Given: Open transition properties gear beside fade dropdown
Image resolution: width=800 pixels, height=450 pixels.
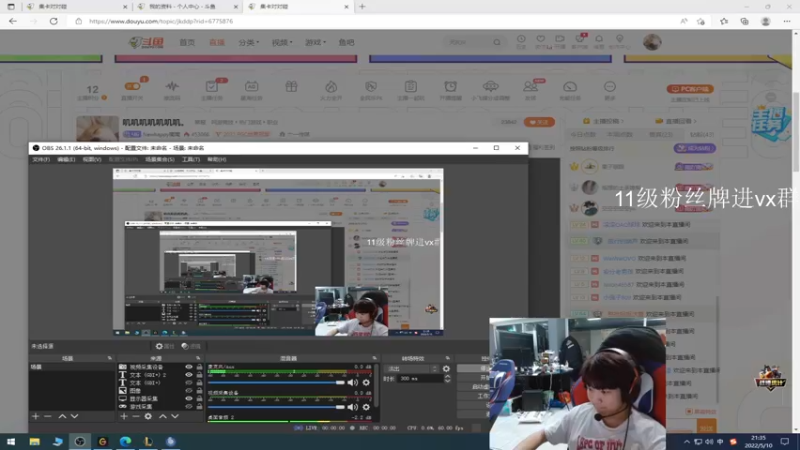Looking at the screenshot, I should coord(446,368).
